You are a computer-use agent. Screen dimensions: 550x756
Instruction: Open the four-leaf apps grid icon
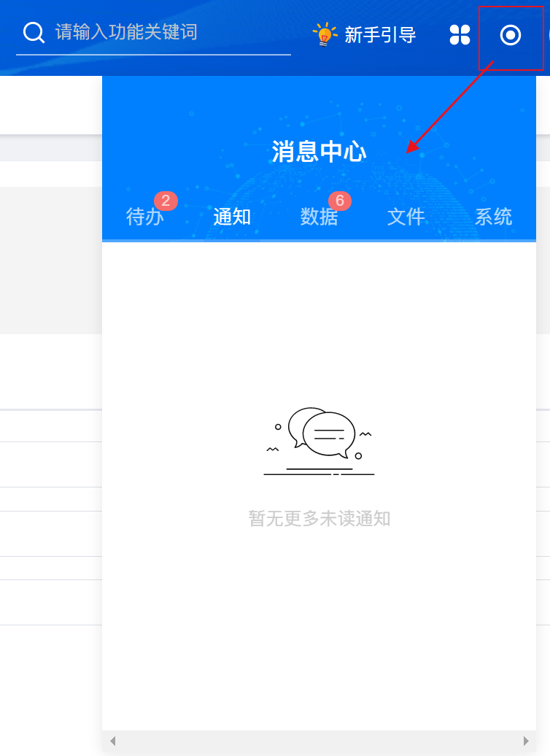(x=460, y=35)
